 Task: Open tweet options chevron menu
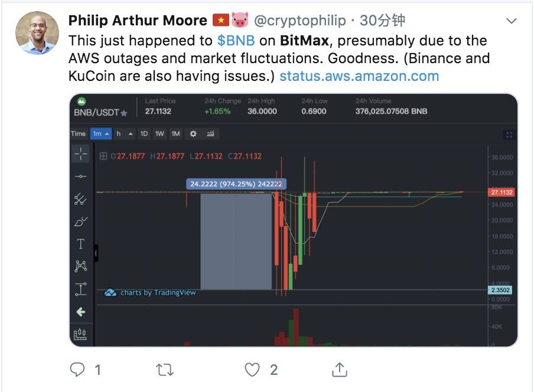512,21
